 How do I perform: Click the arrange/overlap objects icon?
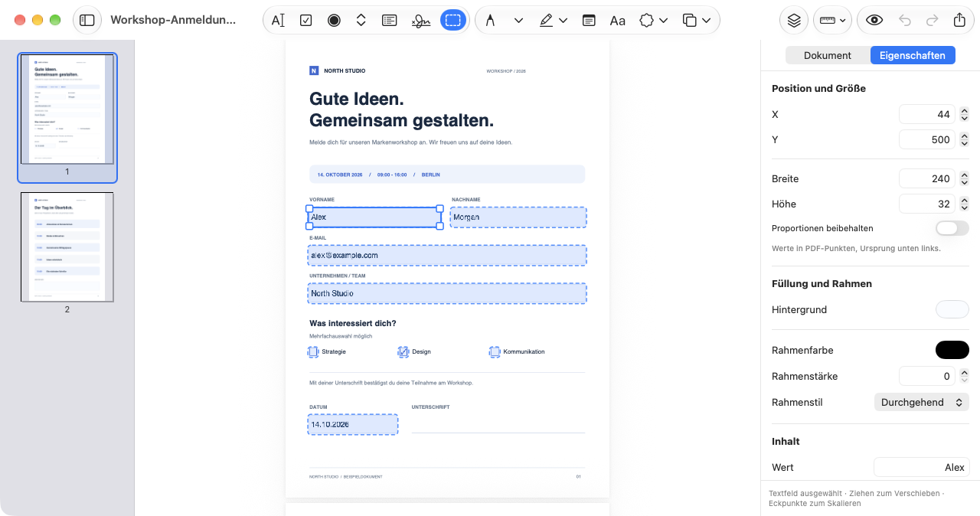coord(689,21)
